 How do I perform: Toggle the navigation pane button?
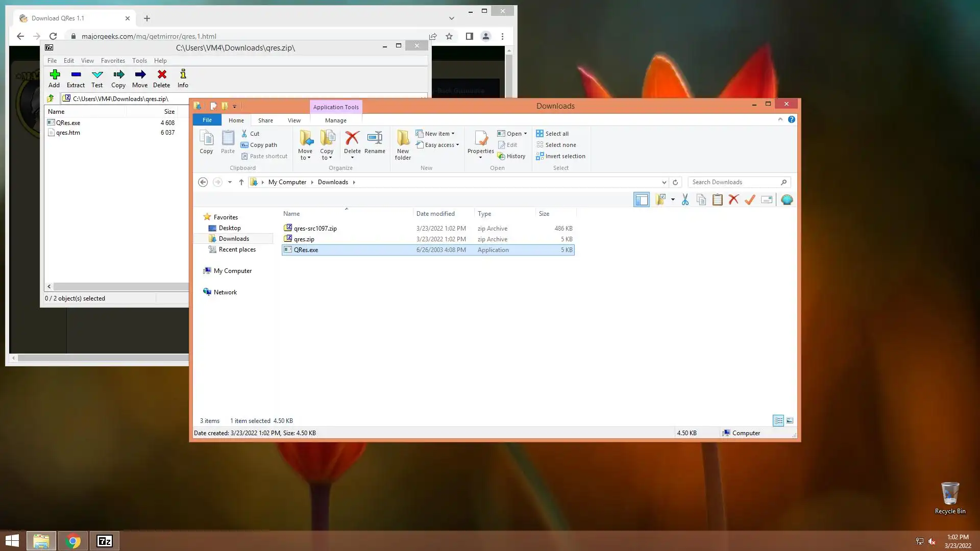(x=641, y=200)
